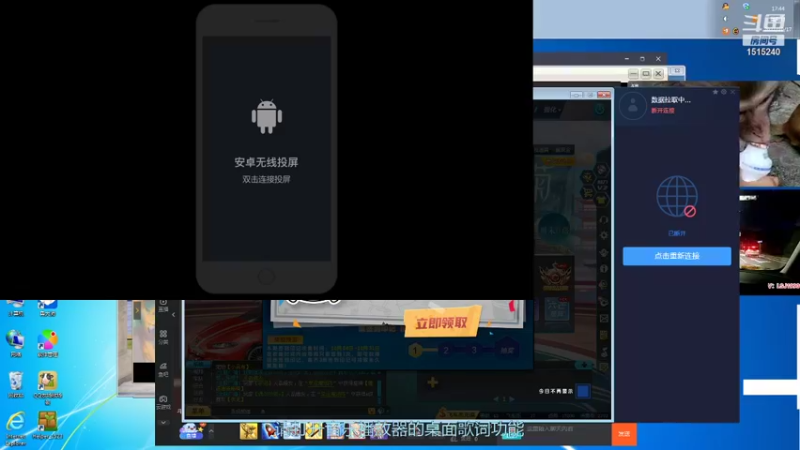Click the 双击连接投屏 hint text
Screen dimensions: 800x450
pyautogui.click(x=266, y=179)
